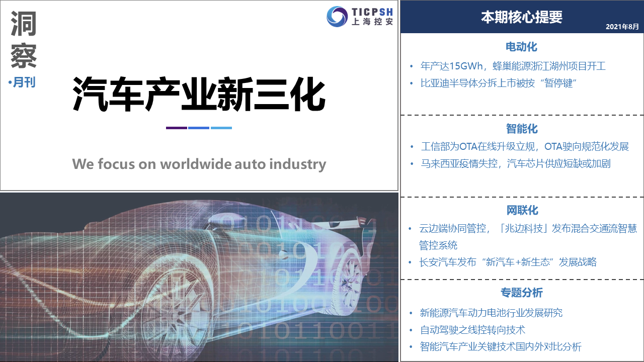Open the 工信部为OTA在线升级立规 item
The width and height of the screenshot is (644, 362).
[x=525, y=147]
